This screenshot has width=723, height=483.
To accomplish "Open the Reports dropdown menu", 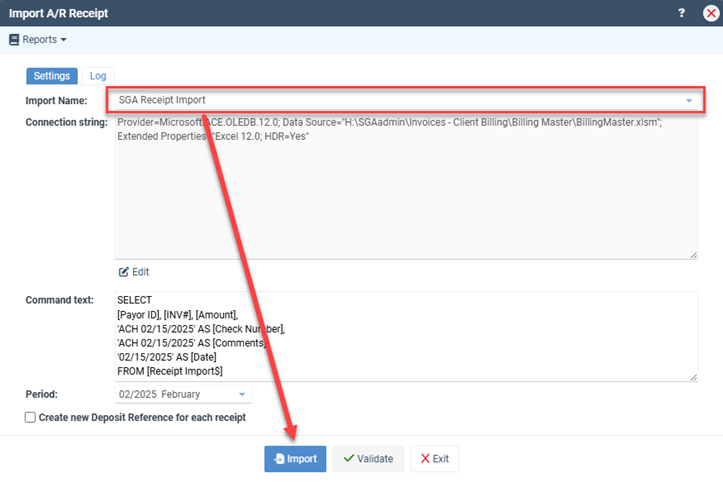I will pos(38,40).
